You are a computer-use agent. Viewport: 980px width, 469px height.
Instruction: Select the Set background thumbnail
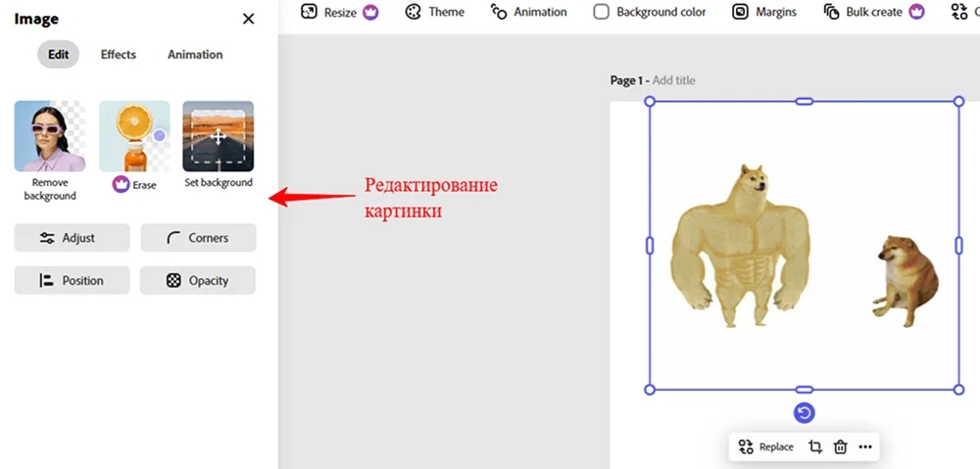coord(219,136)
